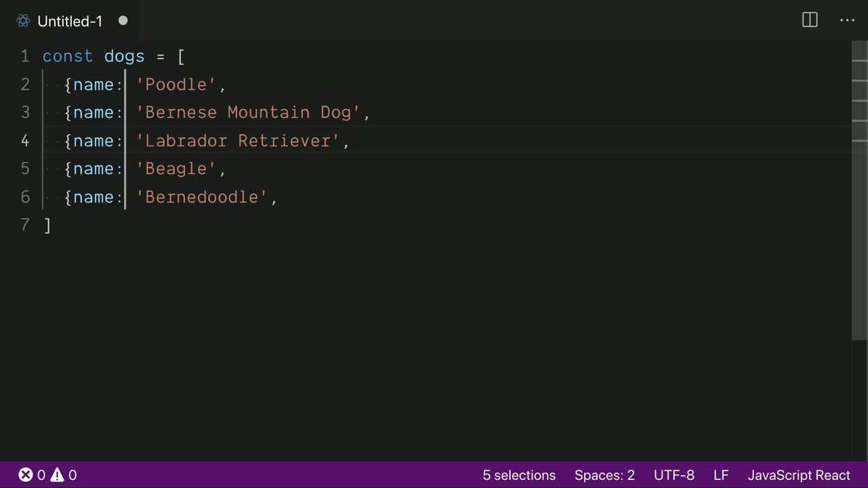Viewport: 868px width, 488px height.
Task: Open the more actions ellipsis menu
Action: point(847,20)
